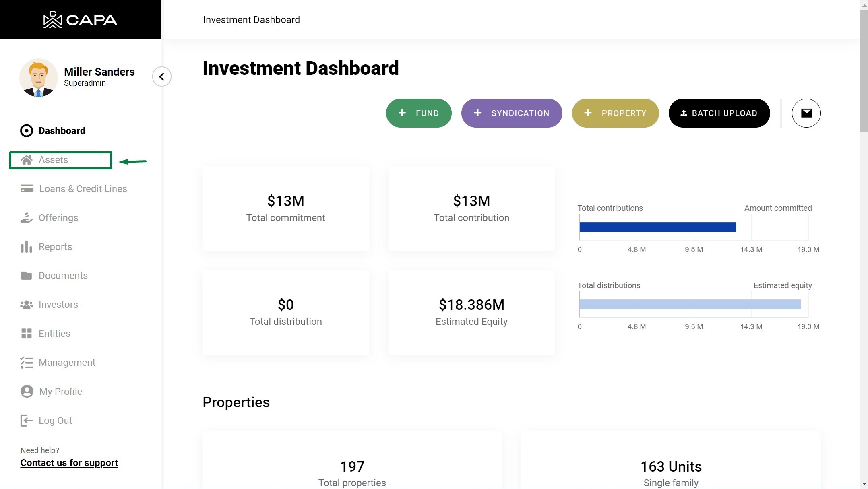The height and width of the screenshot is (489, 868).
Task: Collapse the sidebar with the chevron arrow
Action: (x=162, y=76)
